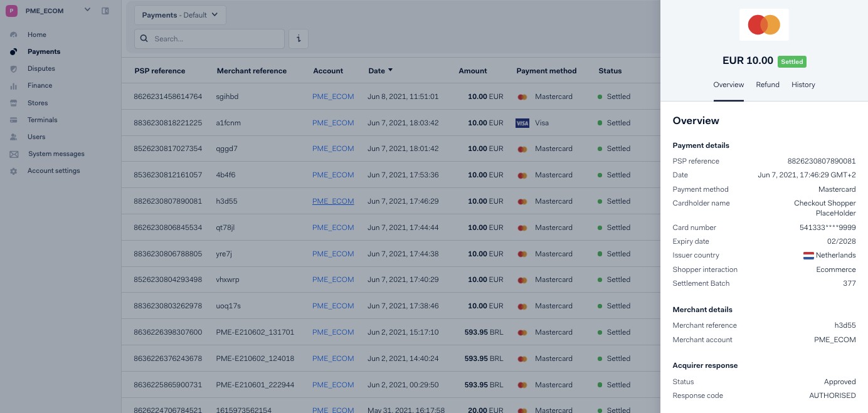This screenshot has width=868, height=413.
Task: Click the Mastercard logo in details panel
Action: point(763,25)
